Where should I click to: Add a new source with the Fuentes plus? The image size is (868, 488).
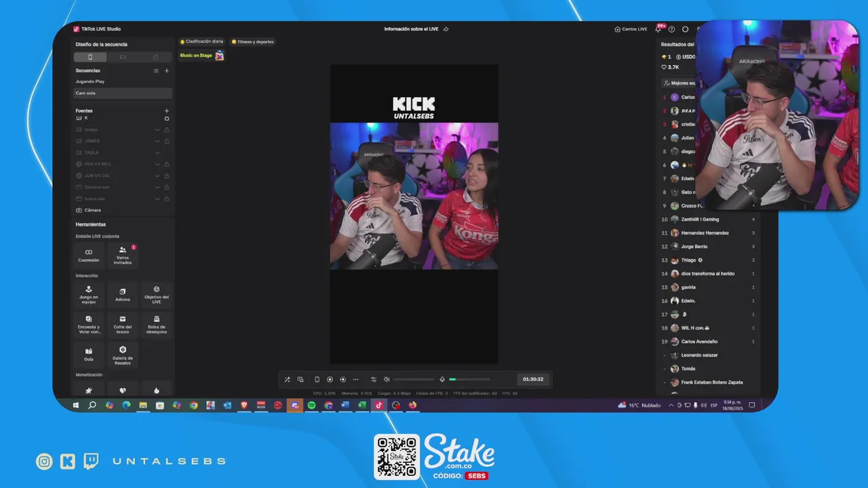tap(167, 110)
